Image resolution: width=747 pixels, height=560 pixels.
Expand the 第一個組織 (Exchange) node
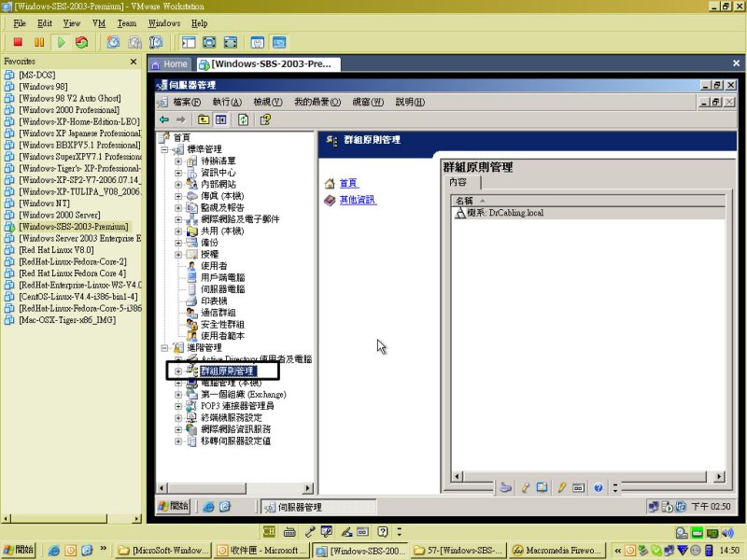178,394
